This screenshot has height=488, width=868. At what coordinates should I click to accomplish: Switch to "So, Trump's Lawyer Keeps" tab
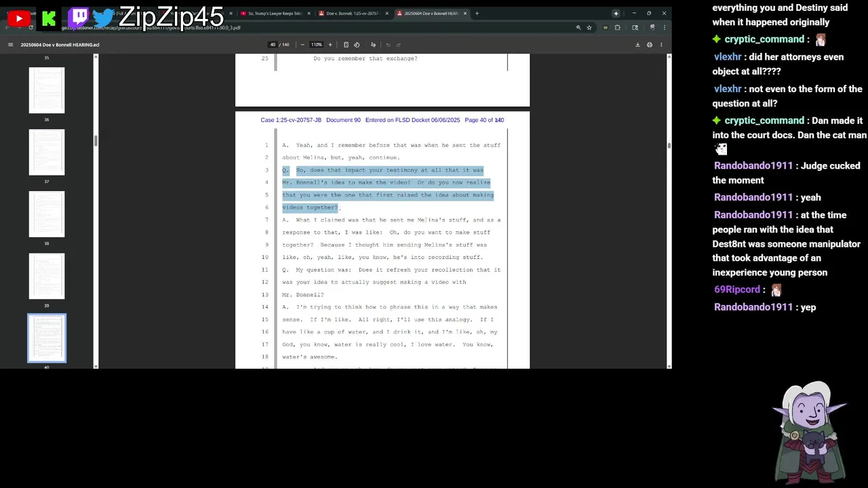click(275, 14)
